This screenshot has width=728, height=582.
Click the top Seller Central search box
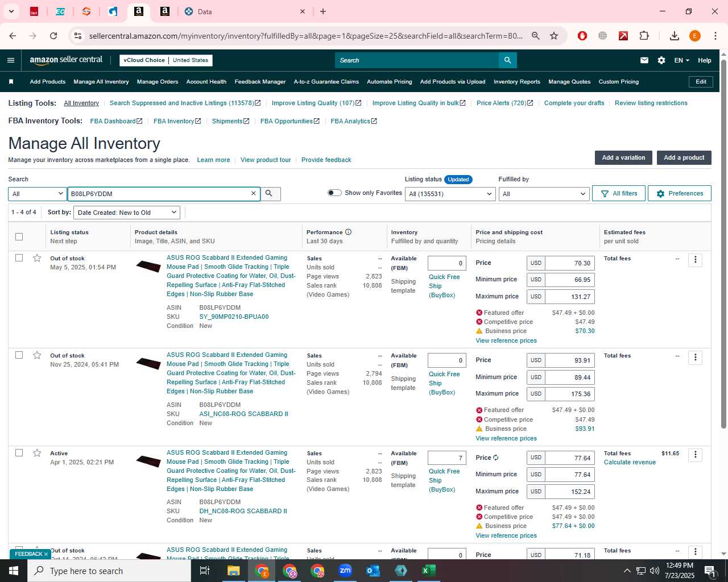(417, 60)
